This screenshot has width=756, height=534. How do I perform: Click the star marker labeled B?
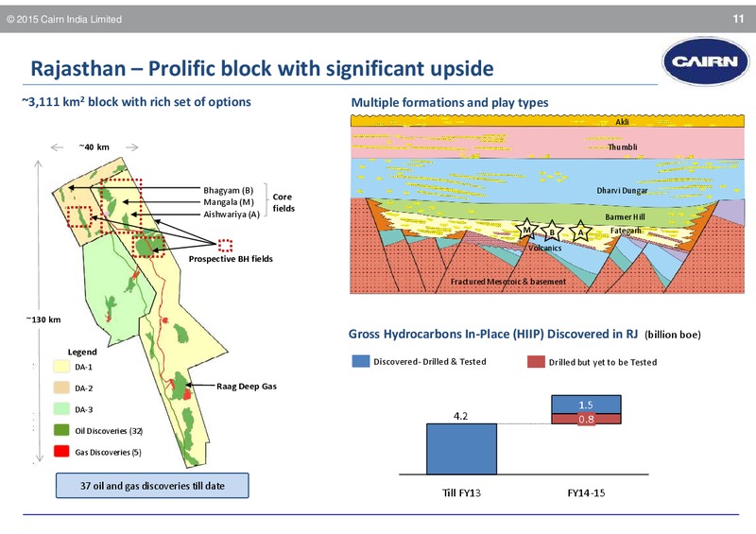click(552, 232)
